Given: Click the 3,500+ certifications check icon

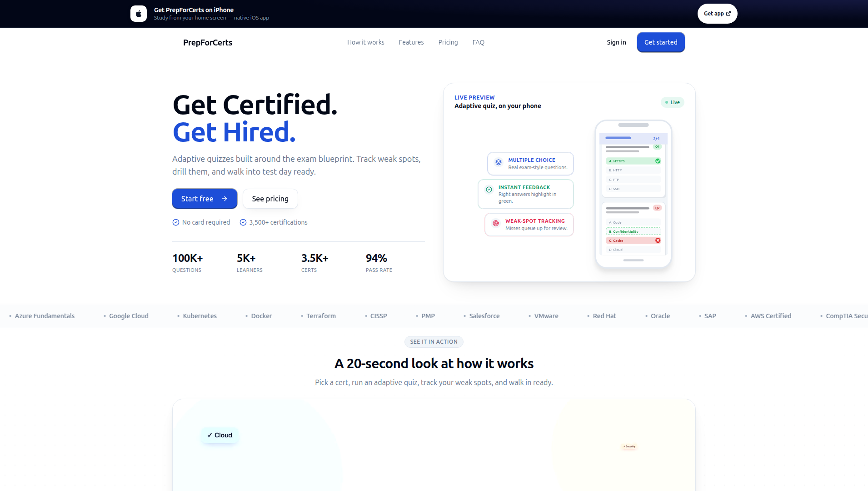Looking at the screenshot, I should tap(243, 222).
